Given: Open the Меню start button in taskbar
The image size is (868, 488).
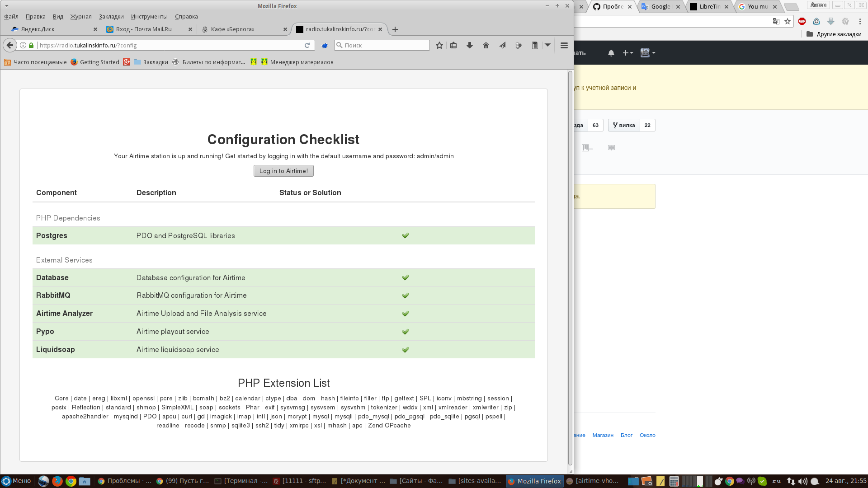Looking at the screenshot, I should click(16, 481).
